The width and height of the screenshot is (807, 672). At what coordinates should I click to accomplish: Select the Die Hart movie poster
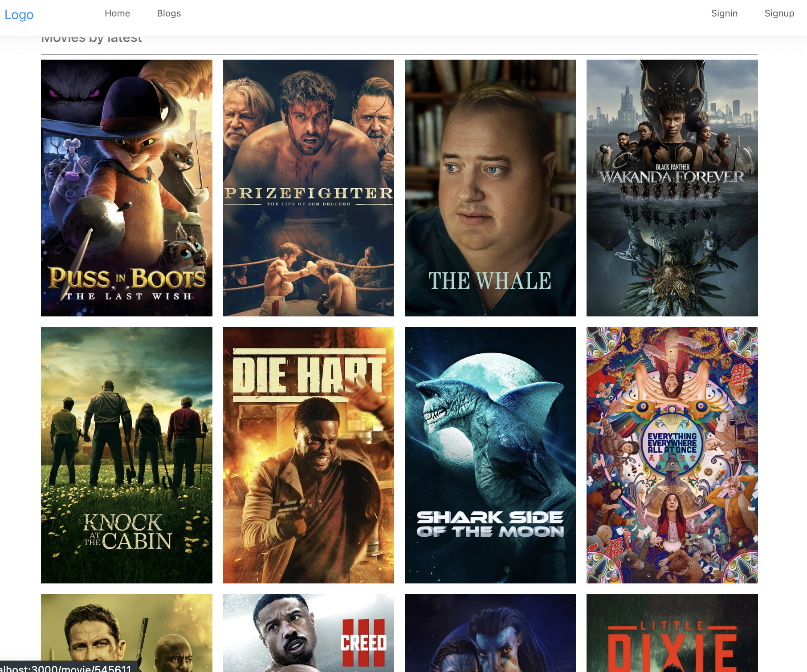(308, 455)
